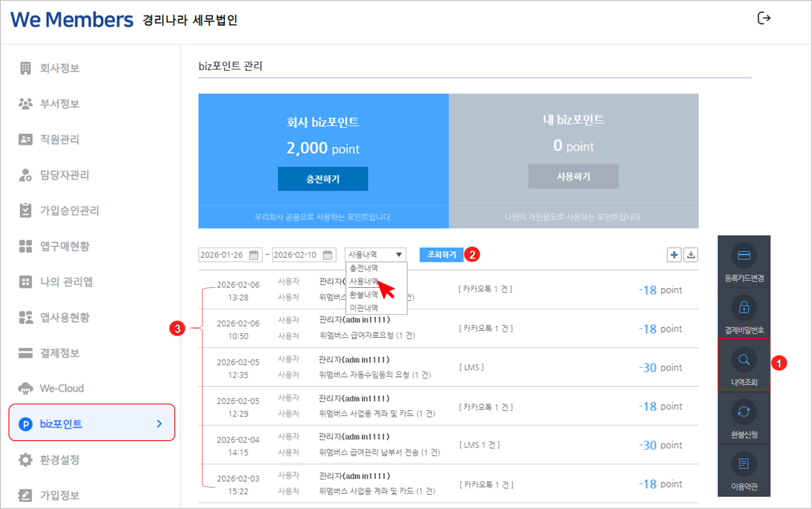Click the 2026-01-26 start date field
Image resolution: width=812 pixels, height=509 pixels.
coord(222,255)
